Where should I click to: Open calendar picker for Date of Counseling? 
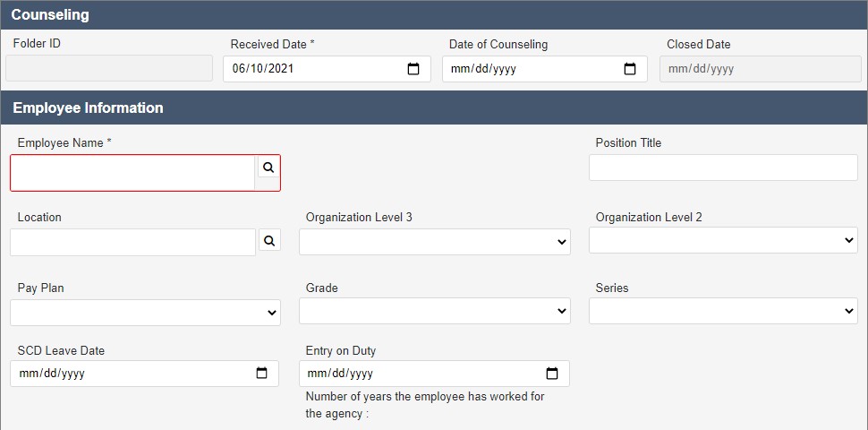coord(629,69)
